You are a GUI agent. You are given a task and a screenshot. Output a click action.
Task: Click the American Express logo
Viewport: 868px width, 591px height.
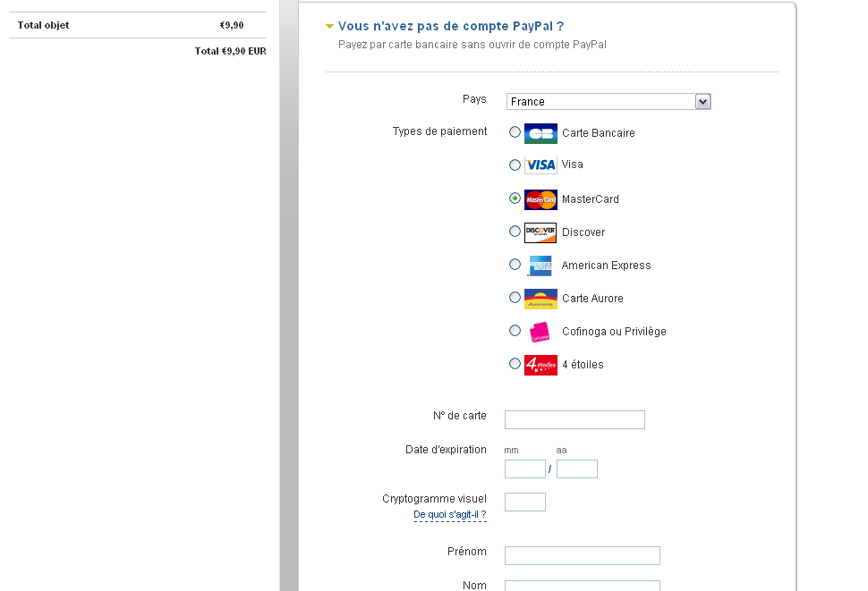pos(540,266)
